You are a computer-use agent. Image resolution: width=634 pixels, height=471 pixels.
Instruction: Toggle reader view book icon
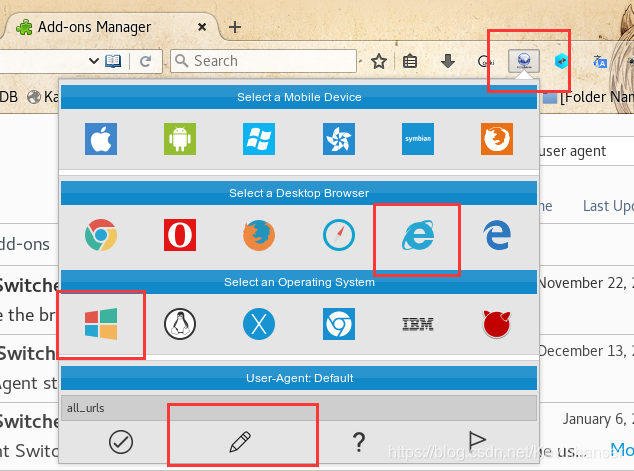pos(113,61)
